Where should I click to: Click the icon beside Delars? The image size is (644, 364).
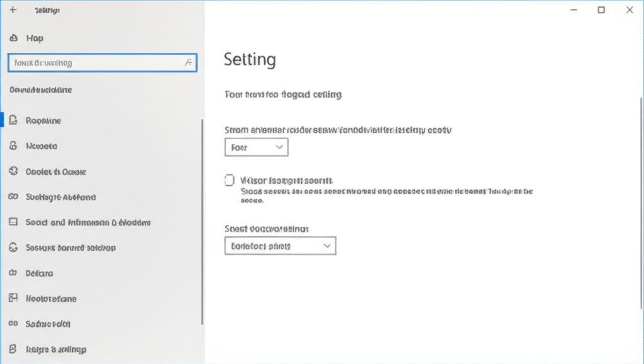[x=13, y=273]
